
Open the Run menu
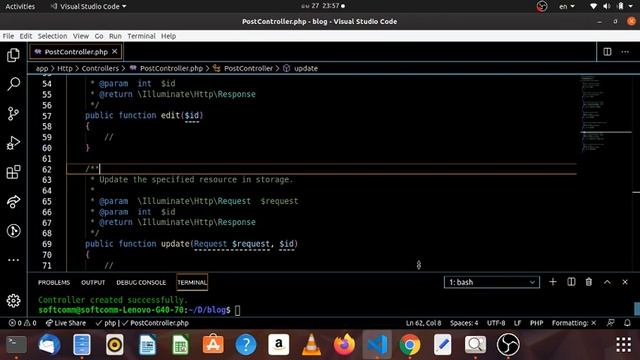(115, 36)
